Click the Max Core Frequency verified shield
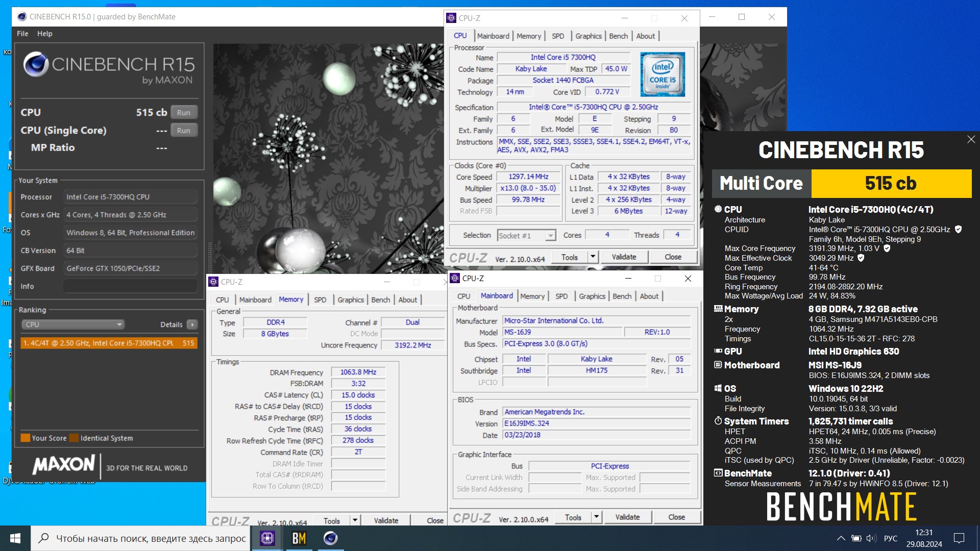Screen dimensions: 980x551 coord(887,248)
